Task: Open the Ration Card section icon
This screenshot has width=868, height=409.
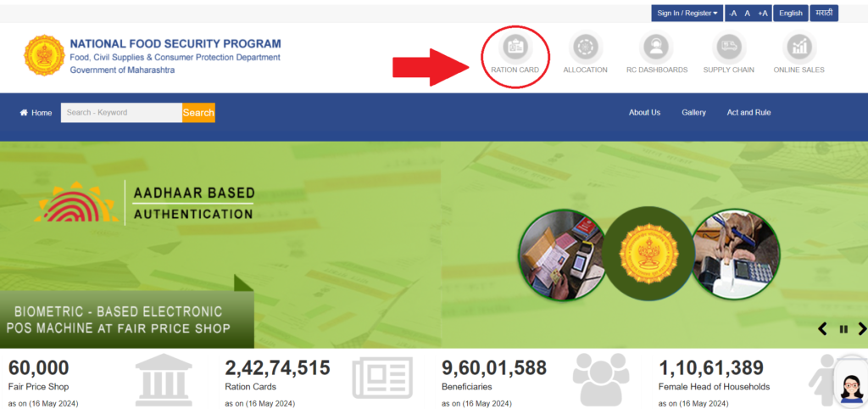Action: click(515, 48)
